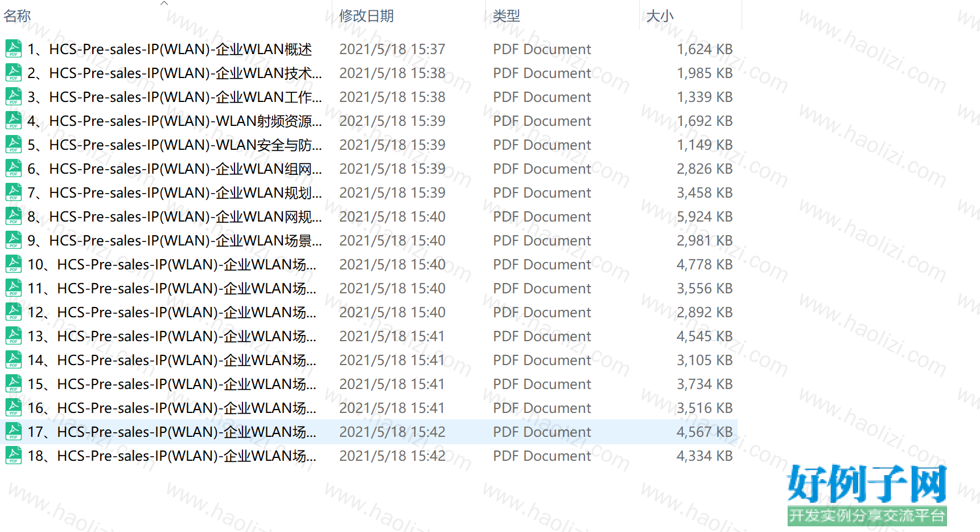Click the PDF icon of file 4、WLAN射频资源

14,121
